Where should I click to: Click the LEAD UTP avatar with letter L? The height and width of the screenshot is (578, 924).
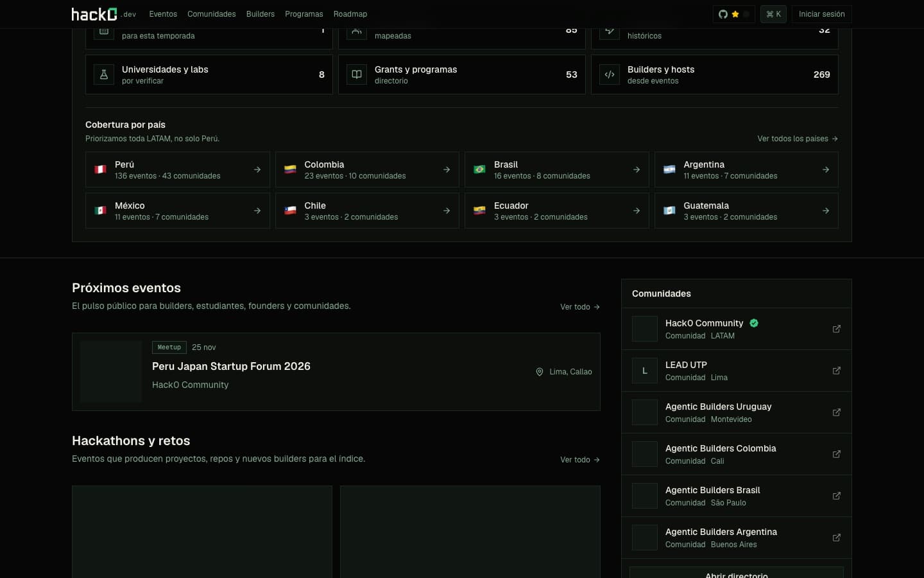[645, 371]
